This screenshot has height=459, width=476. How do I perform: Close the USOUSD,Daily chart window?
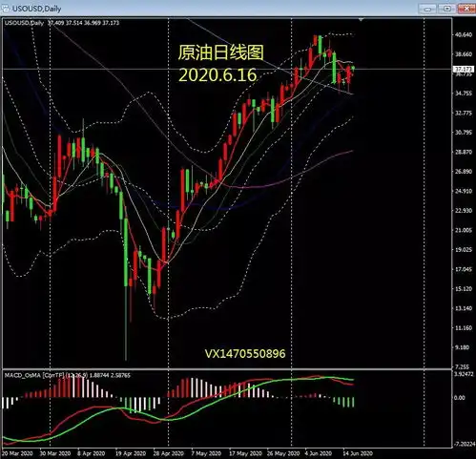(x=466, y=9)
